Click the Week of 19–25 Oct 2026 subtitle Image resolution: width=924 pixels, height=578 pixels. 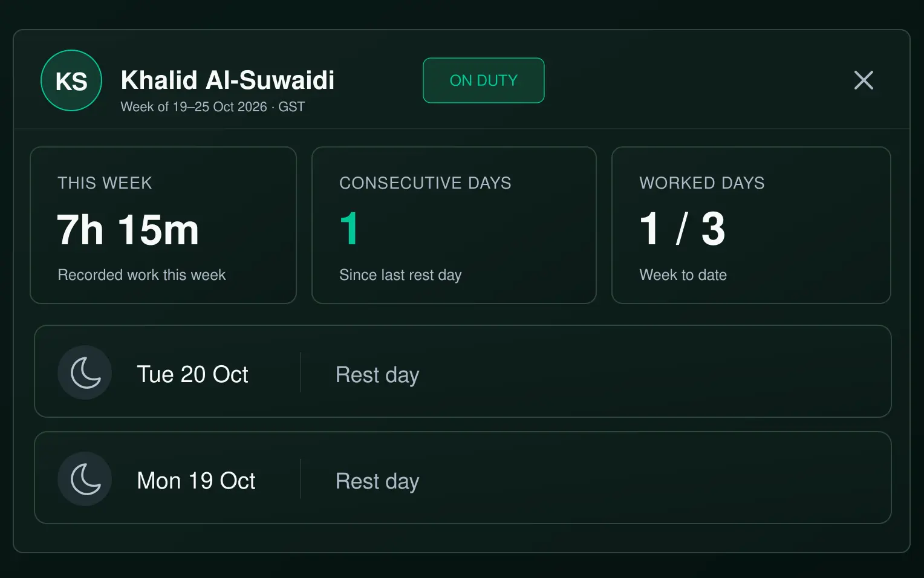tap(213, 107)
